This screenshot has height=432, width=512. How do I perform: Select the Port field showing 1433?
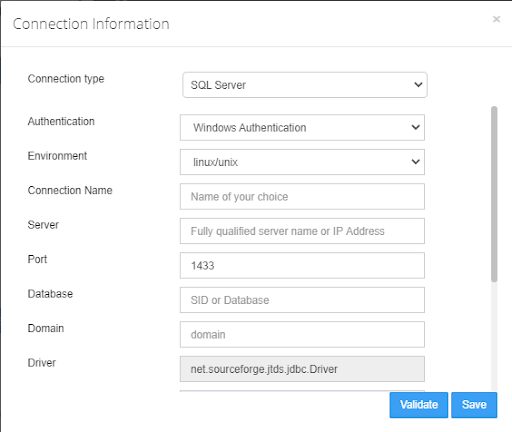[x=302, y=266]
